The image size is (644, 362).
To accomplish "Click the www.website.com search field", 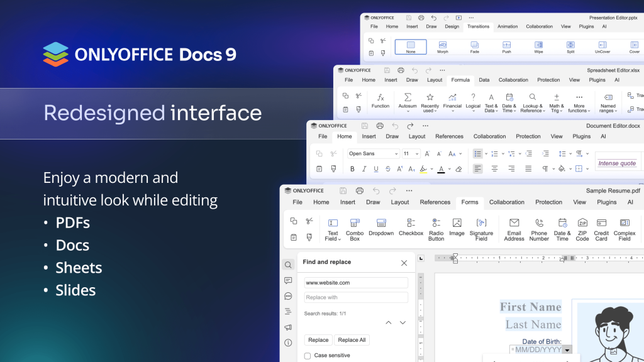I will point(355,282).
